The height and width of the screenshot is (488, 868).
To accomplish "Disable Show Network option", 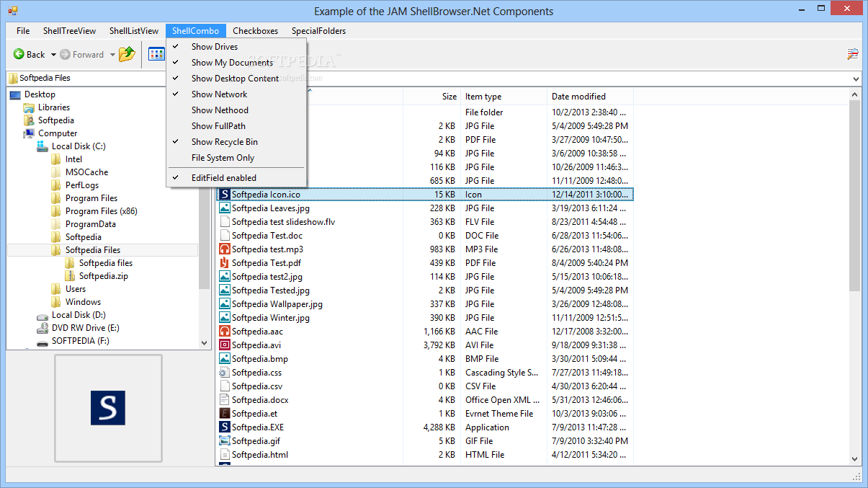I will [236, 94].
